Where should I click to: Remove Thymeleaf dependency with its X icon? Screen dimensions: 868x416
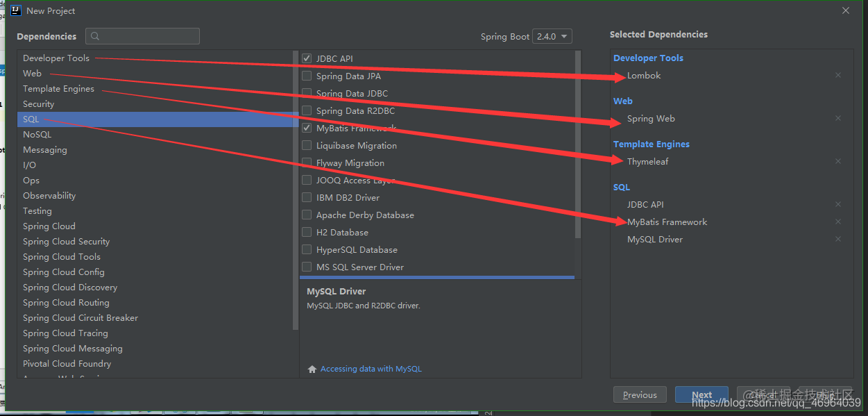pos(837,161)
